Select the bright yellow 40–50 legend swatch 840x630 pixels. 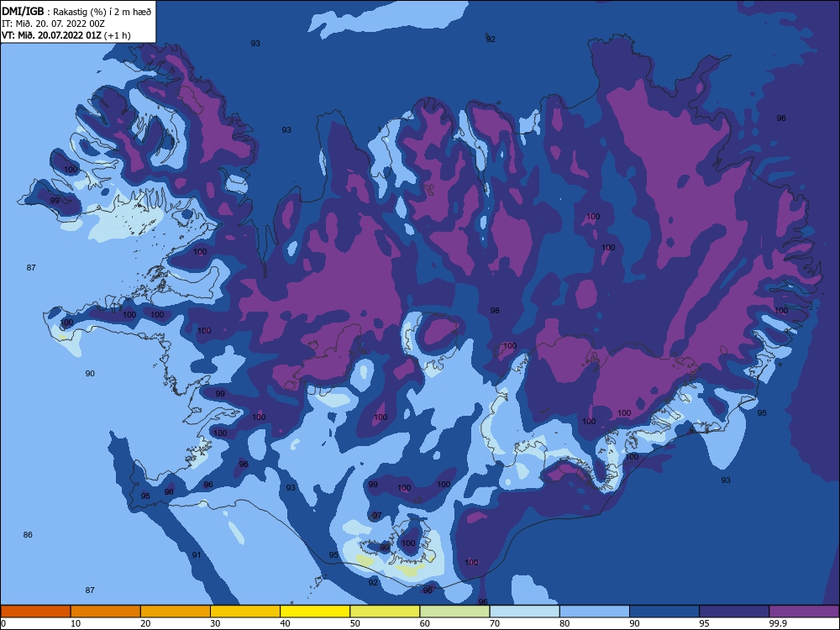pyautogui.click(x=315, y=612)
